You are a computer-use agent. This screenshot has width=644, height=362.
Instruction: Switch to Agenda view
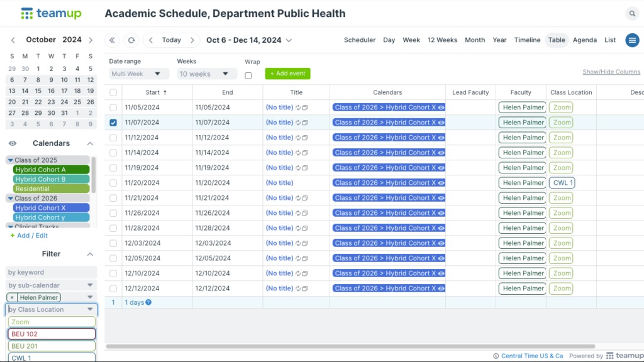point(585,40)
